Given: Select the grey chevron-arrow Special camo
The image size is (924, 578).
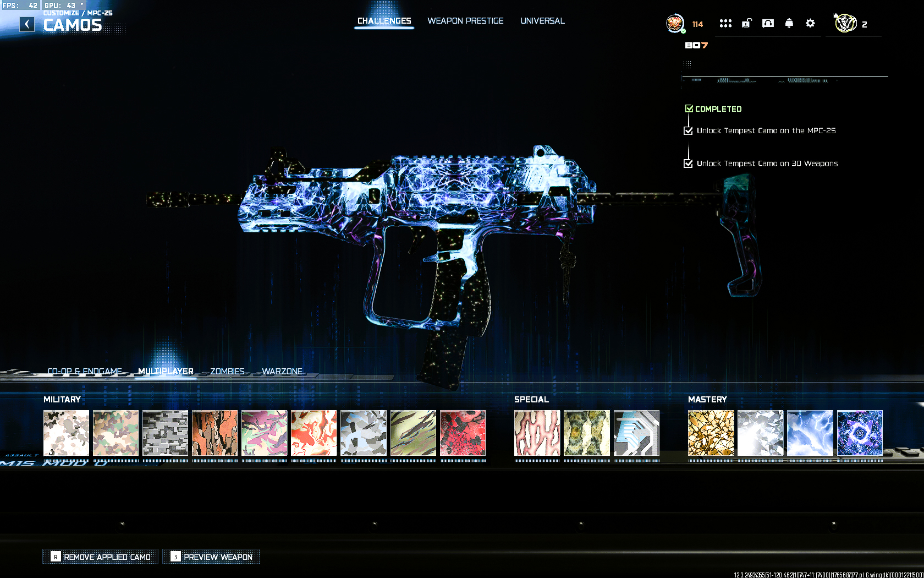Looking at the screenshot, I should coord(636,433).
